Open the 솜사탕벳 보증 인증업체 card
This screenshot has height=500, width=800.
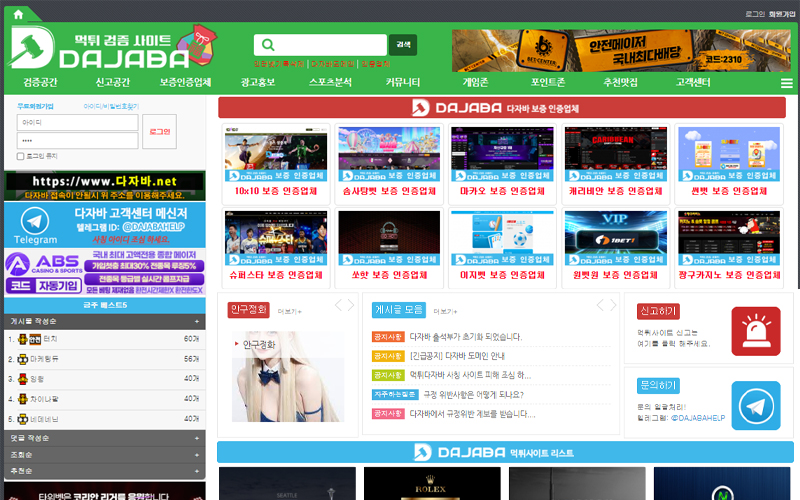(389, 163)
